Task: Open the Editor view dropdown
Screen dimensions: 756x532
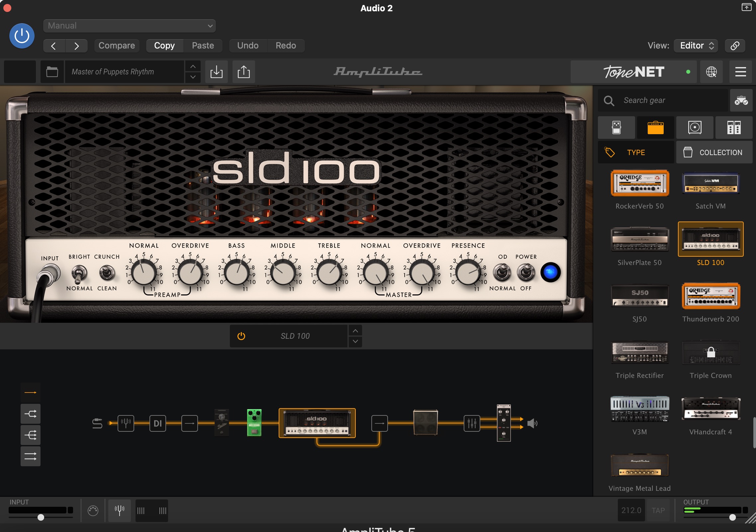Action: click(696, 46)
